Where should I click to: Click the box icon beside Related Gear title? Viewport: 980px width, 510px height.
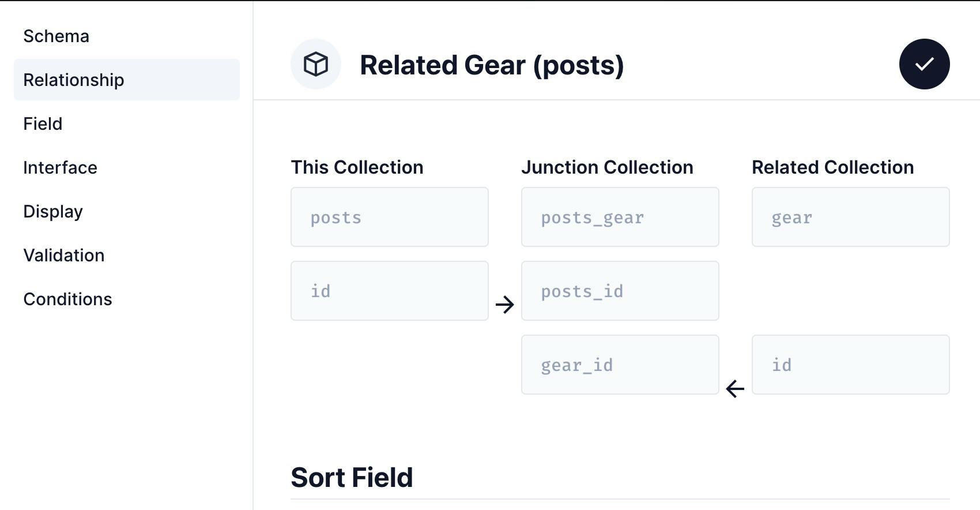pos(316,64)
